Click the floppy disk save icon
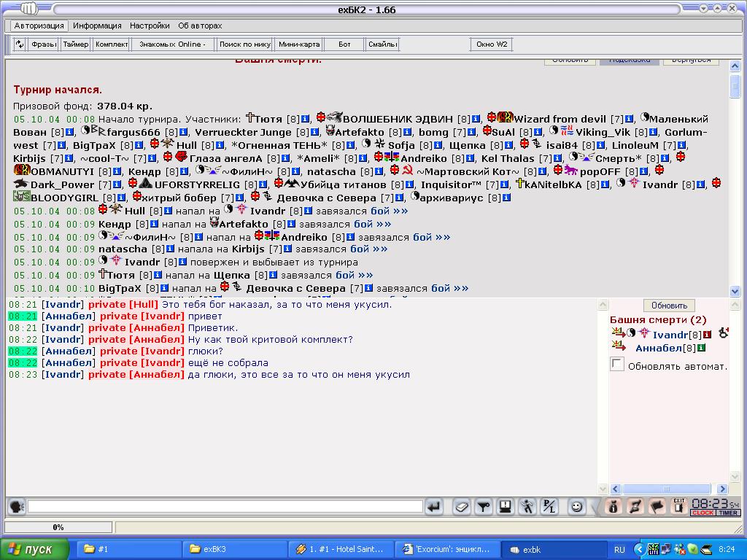The width and height of the screenshot is (747, 560). point(505,507)
